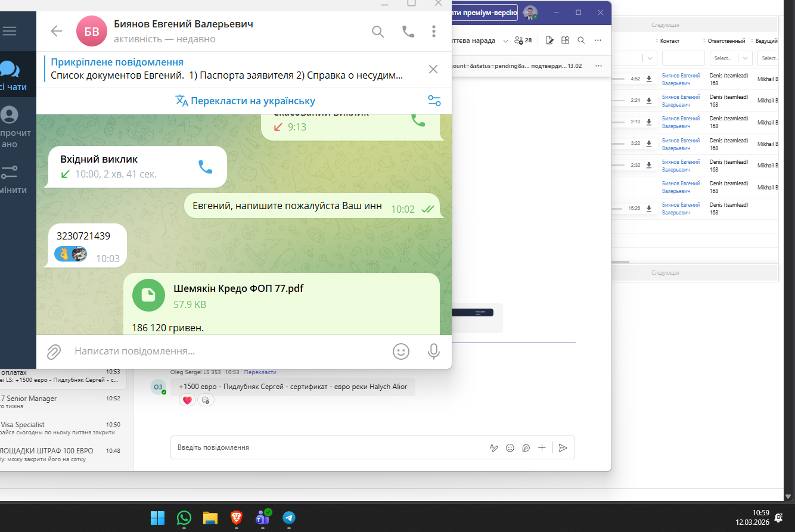Seek the 3:22 call recording progress bar

[619, 144]
